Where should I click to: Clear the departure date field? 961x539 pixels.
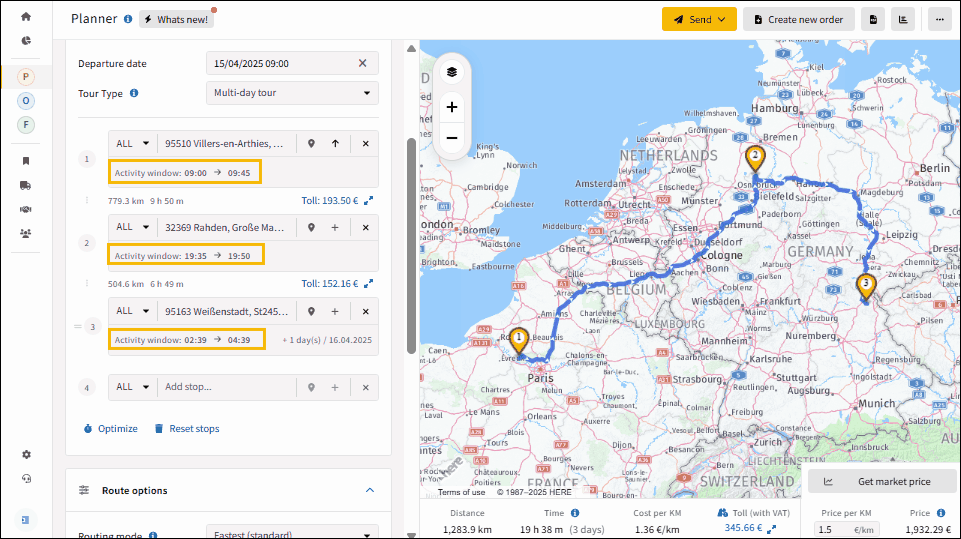[x=362, y=63]
